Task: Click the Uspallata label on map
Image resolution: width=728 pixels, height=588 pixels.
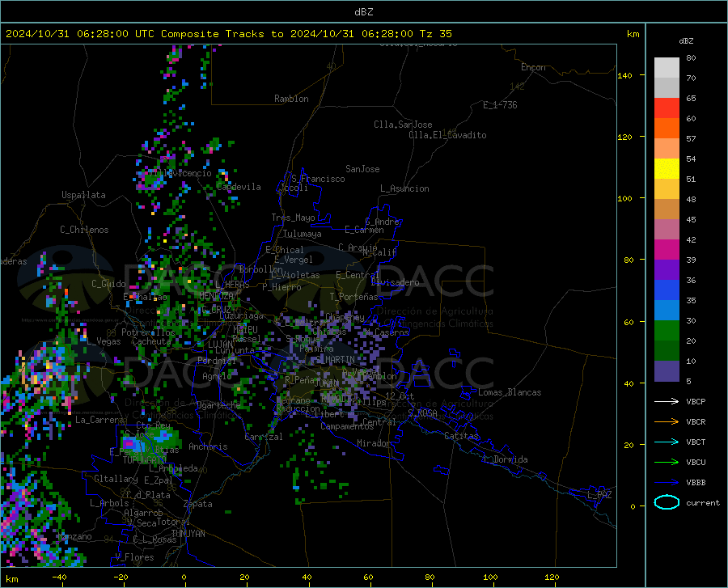Action: click(83, 195)
